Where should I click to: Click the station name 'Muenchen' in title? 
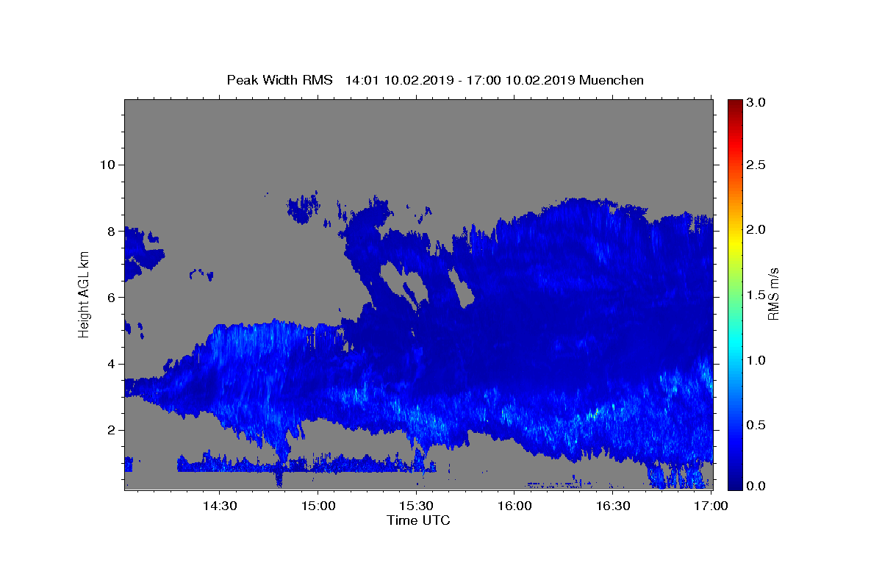coord(612,80)
